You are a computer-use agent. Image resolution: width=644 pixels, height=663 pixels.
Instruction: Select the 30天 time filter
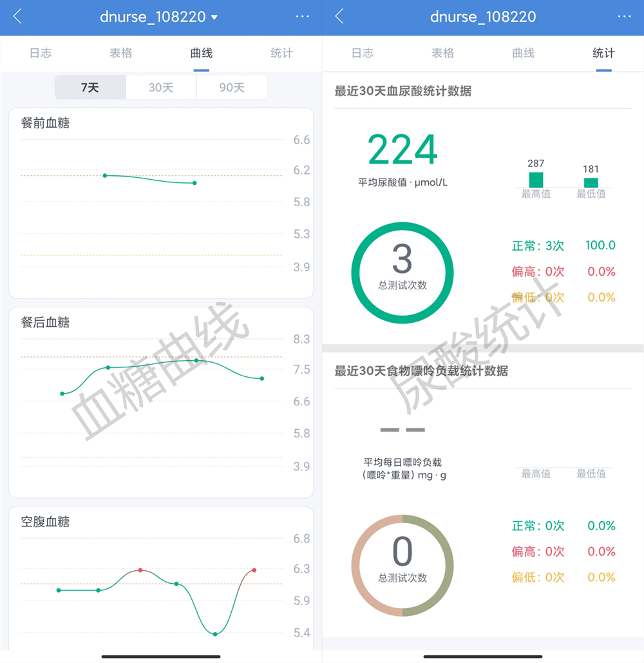tap(161, 88)
